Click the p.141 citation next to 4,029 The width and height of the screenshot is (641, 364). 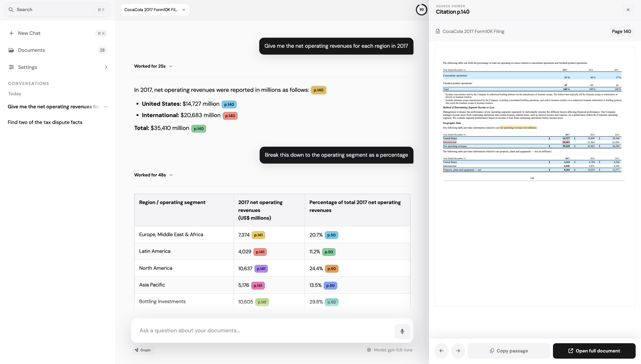coord(260,252)
